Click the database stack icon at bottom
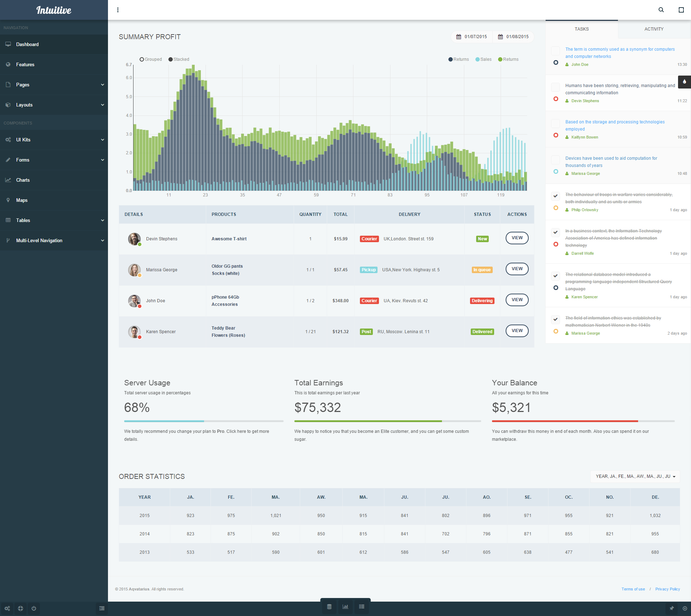 (x=329, y=607)
